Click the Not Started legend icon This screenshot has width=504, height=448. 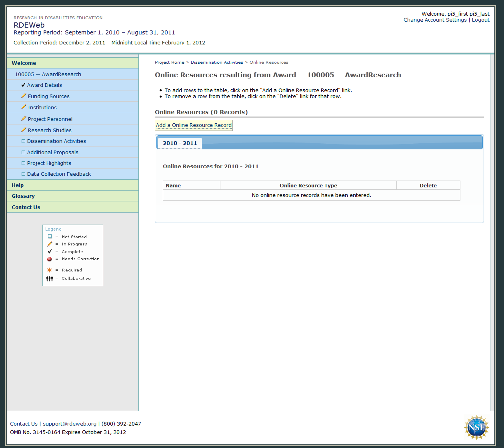[x=50, y=237]
